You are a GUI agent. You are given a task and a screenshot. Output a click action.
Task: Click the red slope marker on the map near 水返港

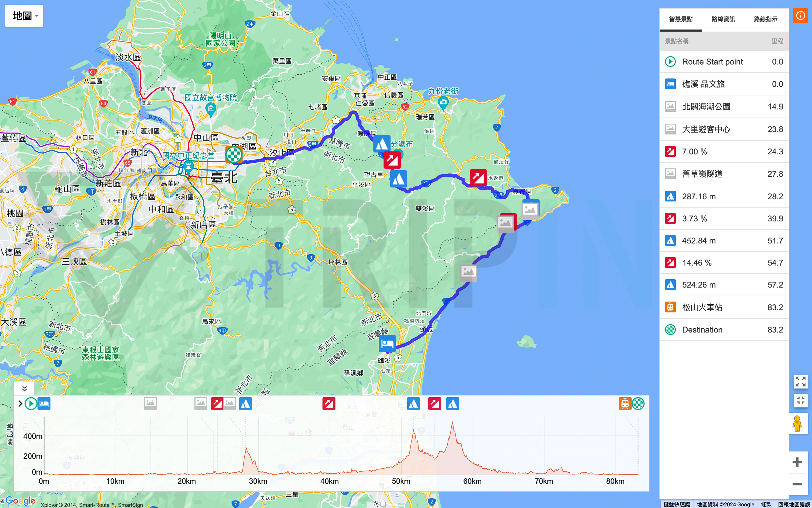tap(478, 178)
